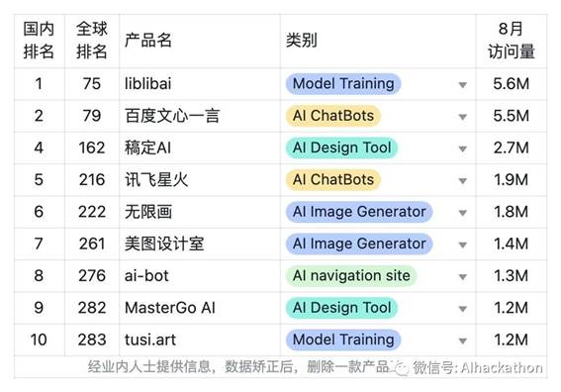Click AI Image Generator tag for 无限画
Screen dimensions: 561x392
[359, 212]
